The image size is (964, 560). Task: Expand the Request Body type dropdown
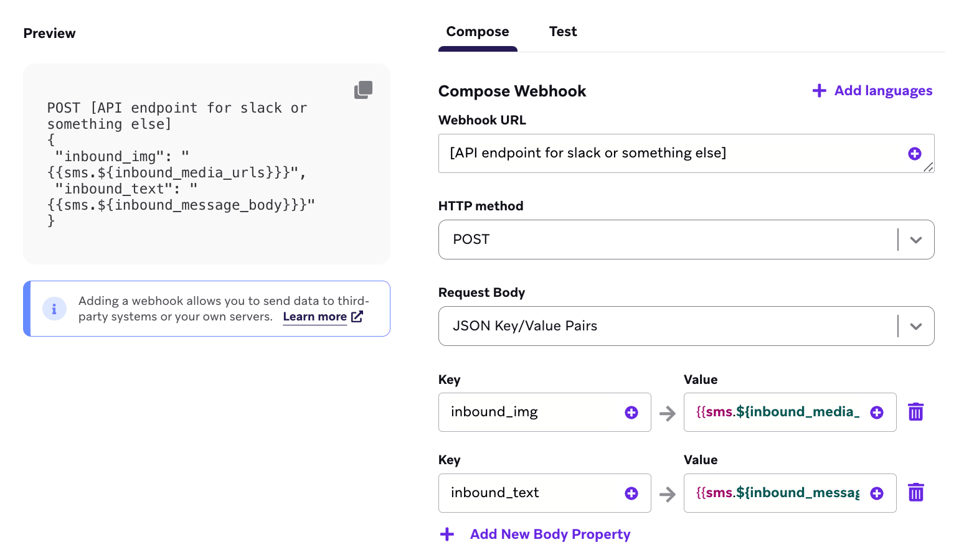(x=915, y=326)
